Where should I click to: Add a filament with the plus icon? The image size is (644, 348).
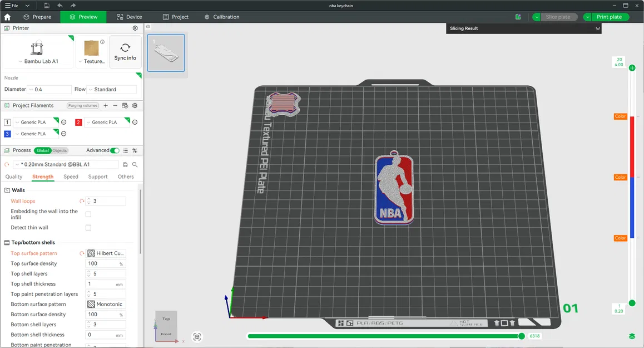[105, 105]
